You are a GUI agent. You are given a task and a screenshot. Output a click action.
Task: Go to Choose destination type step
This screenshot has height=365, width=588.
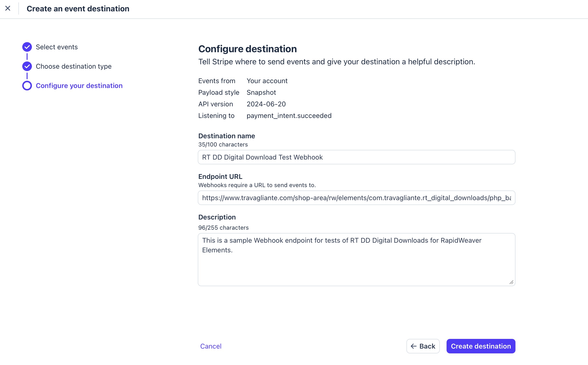point(74,66)
